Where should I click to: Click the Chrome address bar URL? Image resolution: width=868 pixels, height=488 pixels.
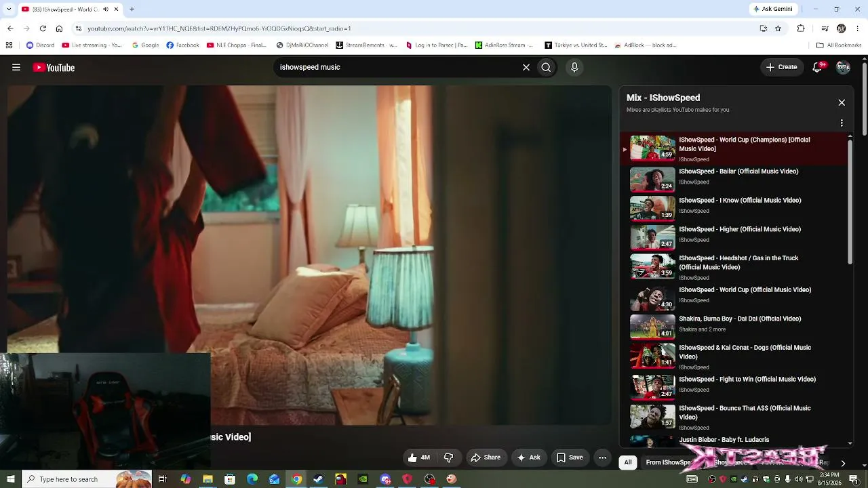click(x=219, y=28)
